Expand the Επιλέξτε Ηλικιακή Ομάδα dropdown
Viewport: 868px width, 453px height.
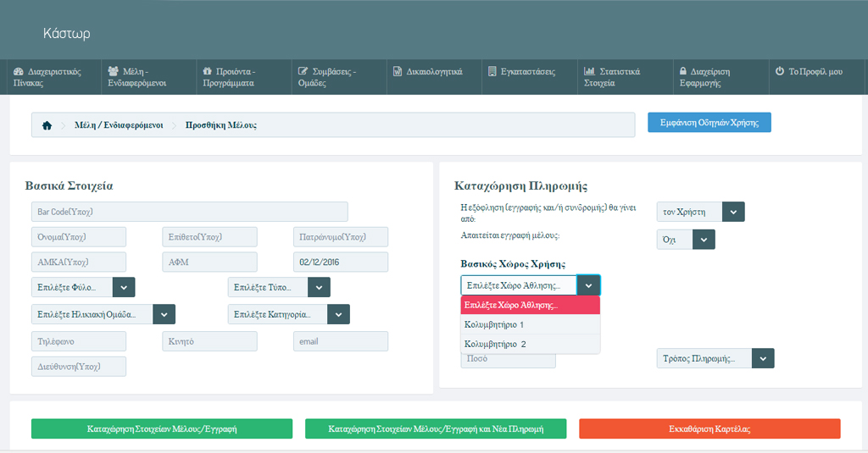coord(102,314)
